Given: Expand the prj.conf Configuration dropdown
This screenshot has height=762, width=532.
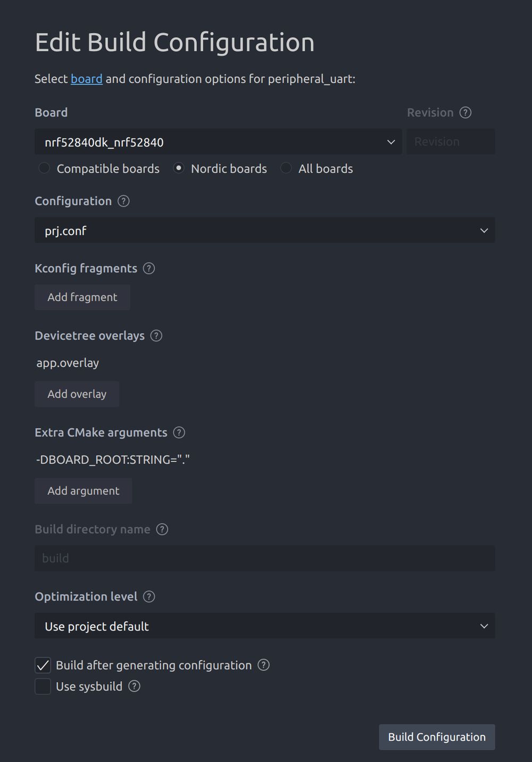Looking at the screenshot, I should pyautogui.click(x=264, y=231).
